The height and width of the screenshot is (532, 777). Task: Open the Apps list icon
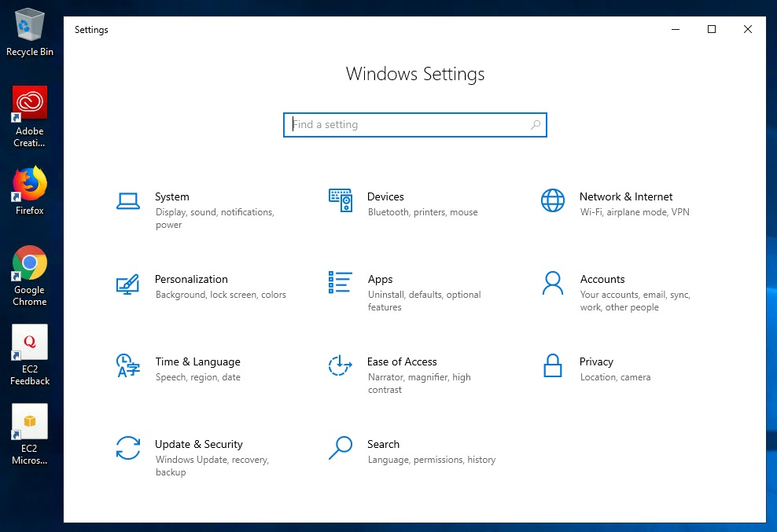[341, 282]
